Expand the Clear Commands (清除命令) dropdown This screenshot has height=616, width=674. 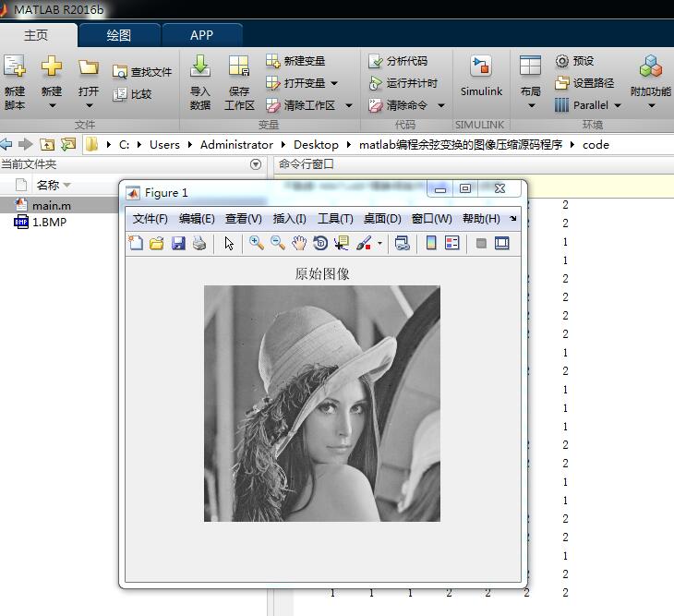(441, 105)
